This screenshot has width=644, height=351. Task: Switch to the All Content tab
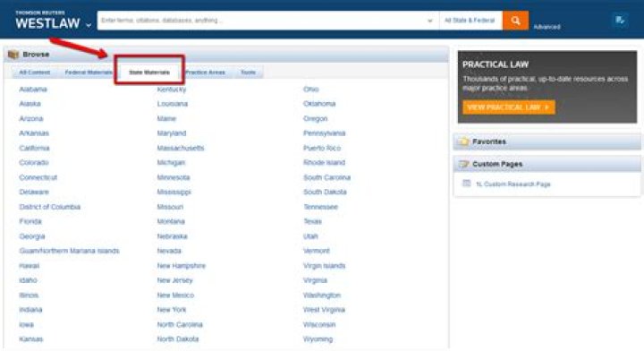[35, 73]
